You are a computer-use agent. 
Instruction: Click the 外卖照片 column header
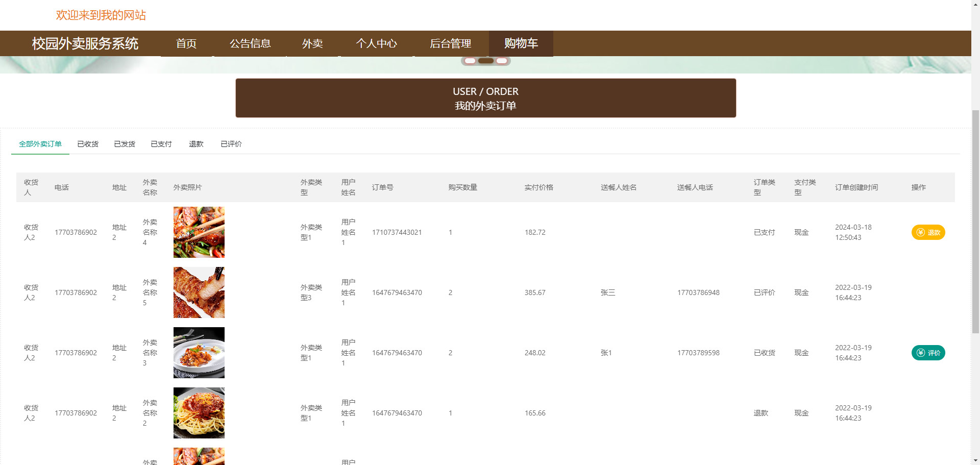(x=188, y=187)
